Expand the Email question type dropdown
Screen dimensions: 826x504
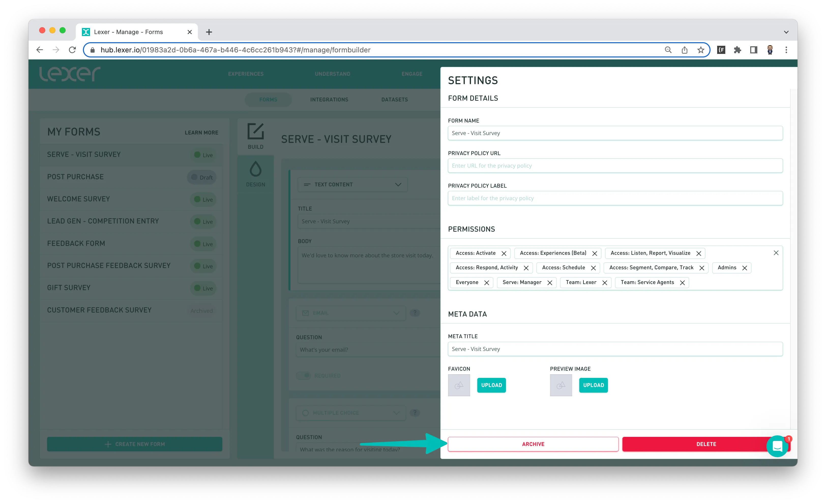(x=351, y=313)
